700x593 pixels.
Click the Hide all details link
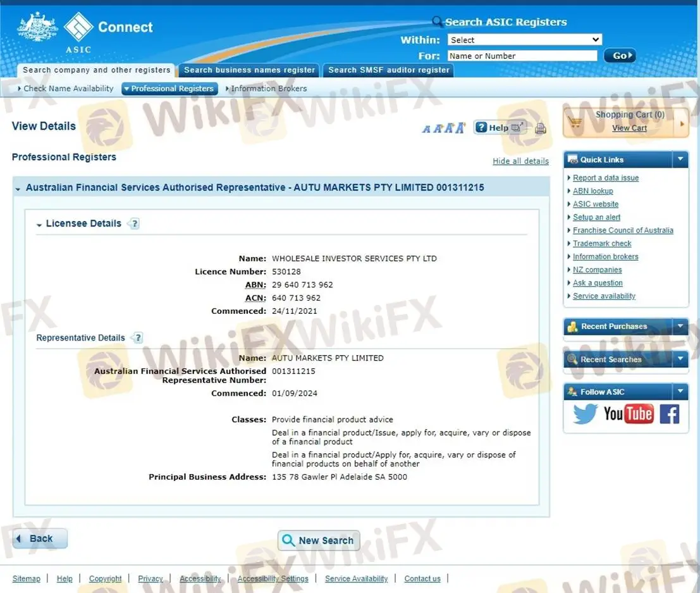click(520, 161)
